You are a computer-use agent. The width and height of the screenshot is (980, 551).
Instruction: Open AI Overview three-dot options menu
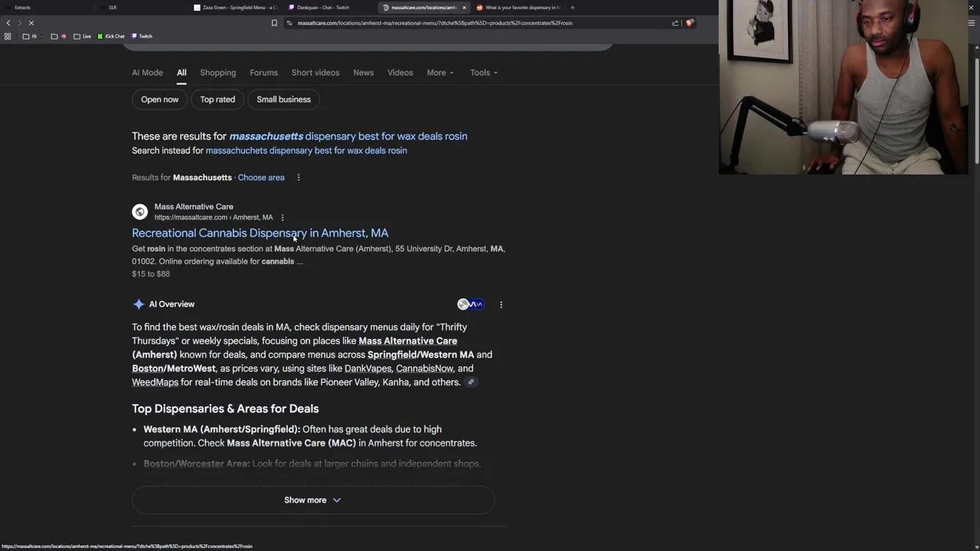pos(501,305)
